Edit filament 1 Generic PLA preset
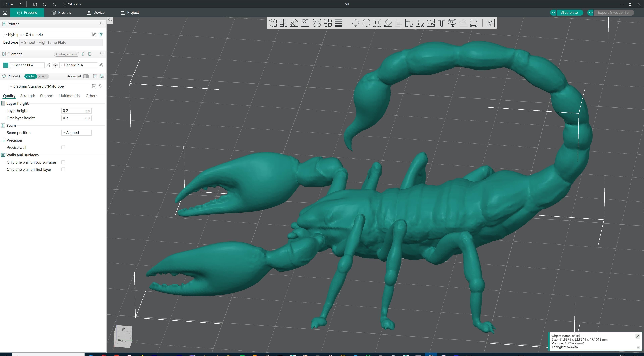Image resolution: width=644 pixels, height=356 pixels. tap(48, 65)
